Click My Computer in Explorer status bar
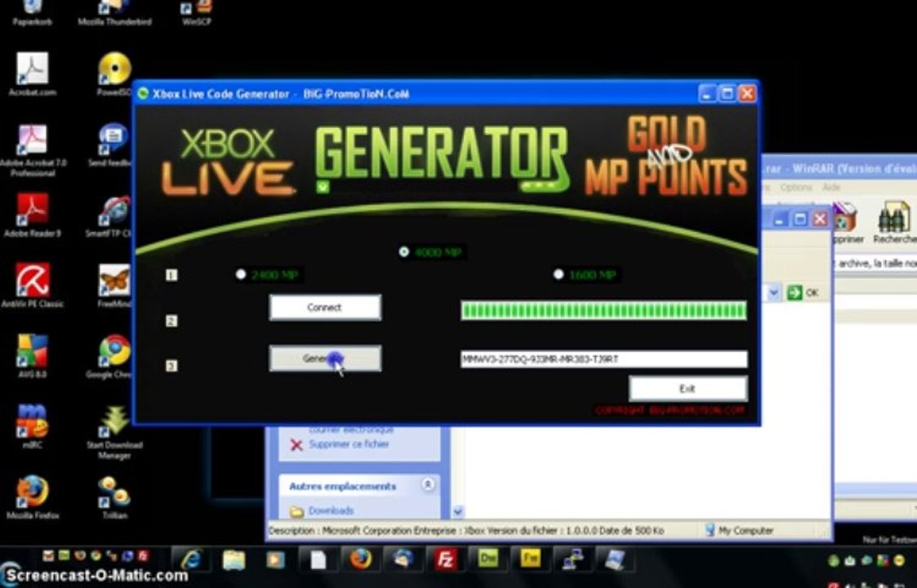Screen dimensions: 917x588 point(739,531)
